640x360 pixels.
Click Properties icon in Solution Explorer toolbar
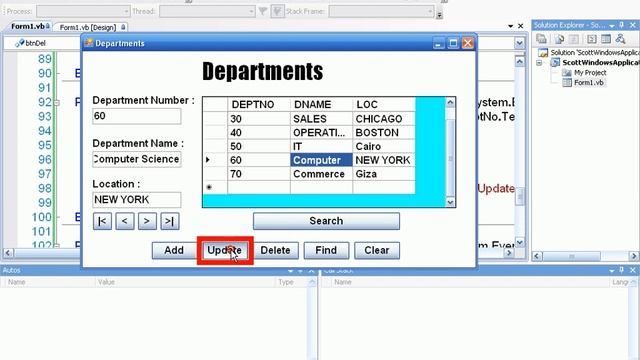[x=542, y=39]
